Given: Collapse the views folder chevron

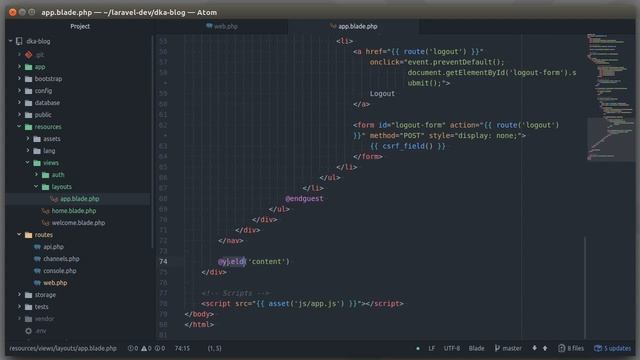Looking at the screenshot, I should (27, 162).
